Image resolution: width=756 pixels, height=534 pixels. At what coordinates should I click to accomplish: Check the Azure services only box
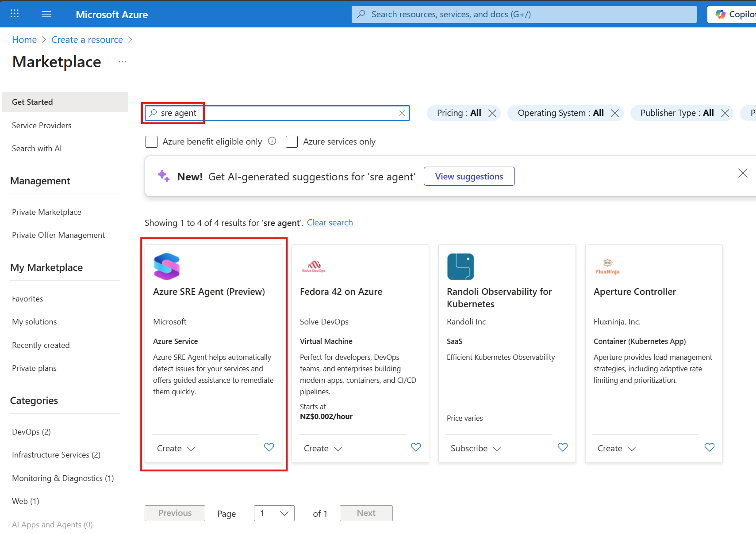coord(292,142)
